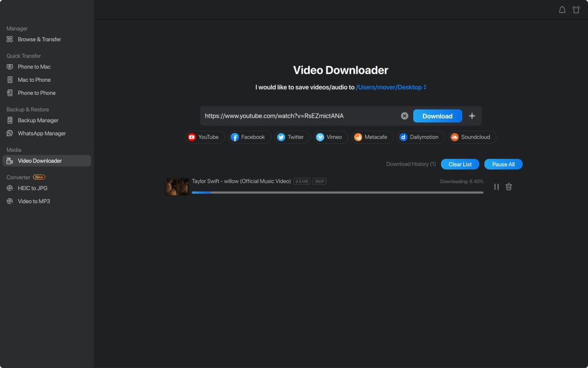Open Video to MP3 converter
This screenshot has height=368, width=588.
(34, 201)
